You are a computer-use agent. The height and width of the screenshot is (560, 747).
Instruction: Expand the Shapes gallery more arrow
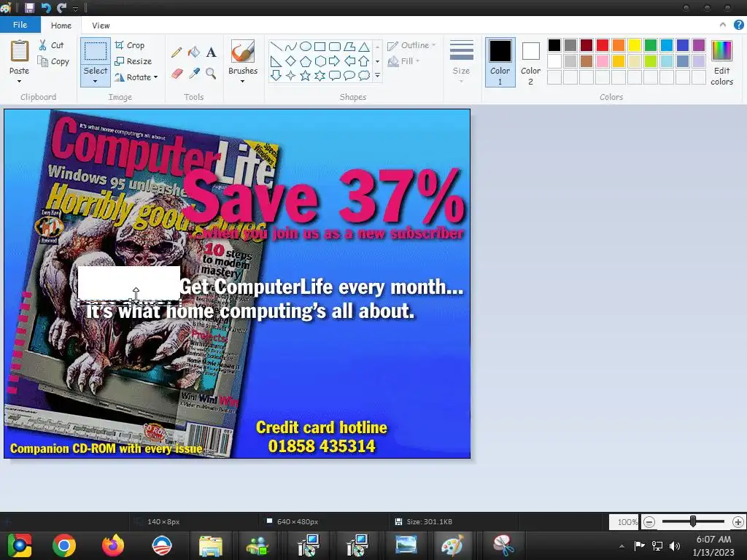pos(377,75)
